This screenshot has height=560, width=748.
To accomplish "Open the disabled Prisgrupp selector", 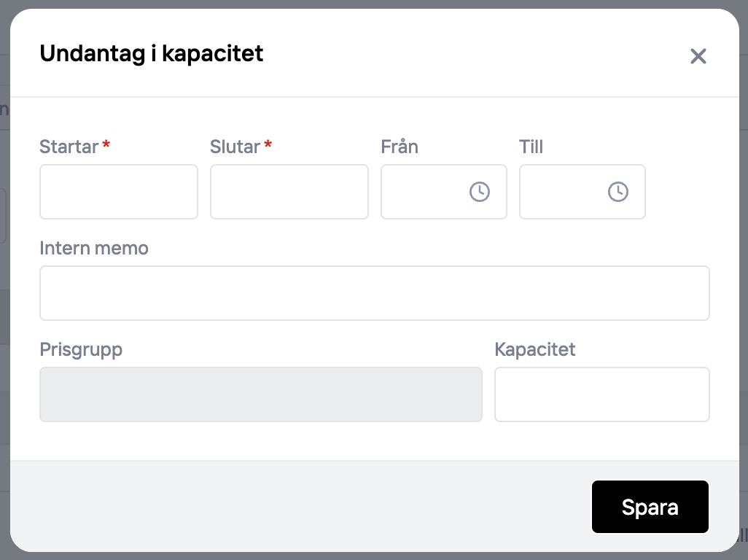I will point(261,394).
